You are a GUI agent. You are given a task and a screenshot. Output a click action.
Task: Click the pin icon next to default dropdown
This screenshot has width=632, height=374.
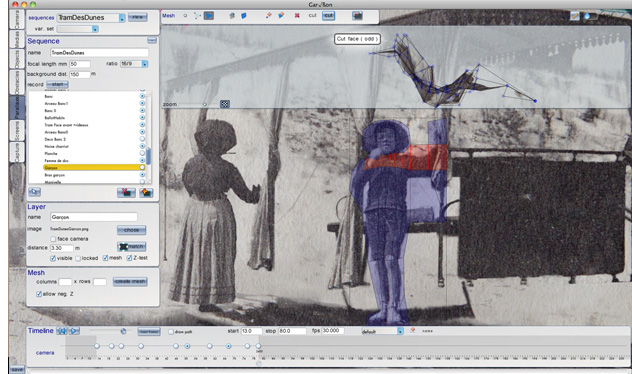[412, 330]
